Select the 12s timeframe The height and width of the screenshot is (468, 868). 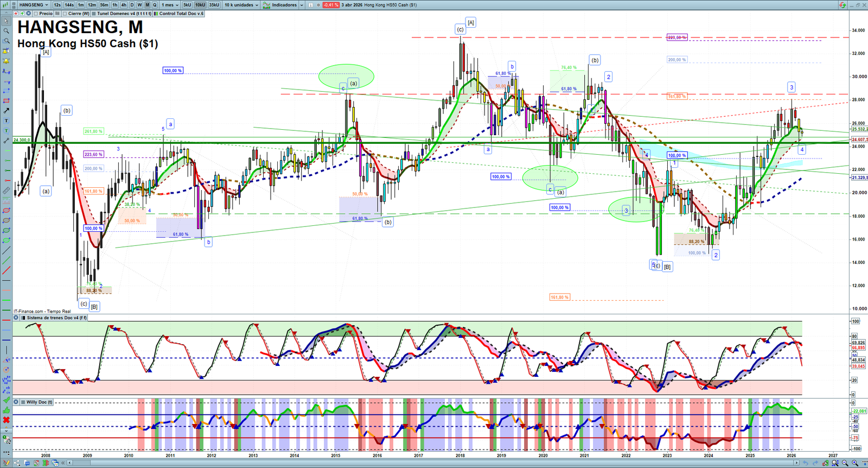click(x=57, y=5)
